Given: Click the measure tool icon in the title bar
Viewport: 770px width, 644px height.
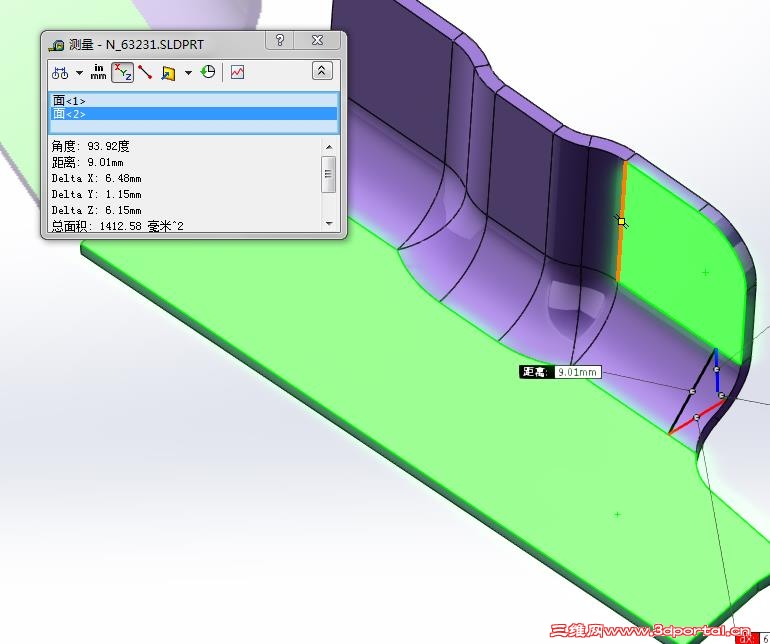Looking at the screenshot, I should [x=56, y=46].
